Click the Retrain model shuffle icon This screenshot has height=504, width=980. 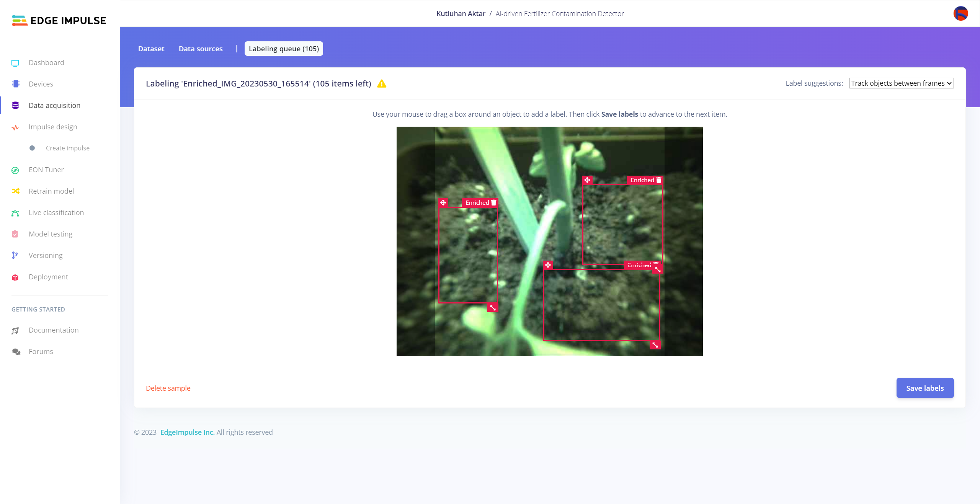click(15, 191)
